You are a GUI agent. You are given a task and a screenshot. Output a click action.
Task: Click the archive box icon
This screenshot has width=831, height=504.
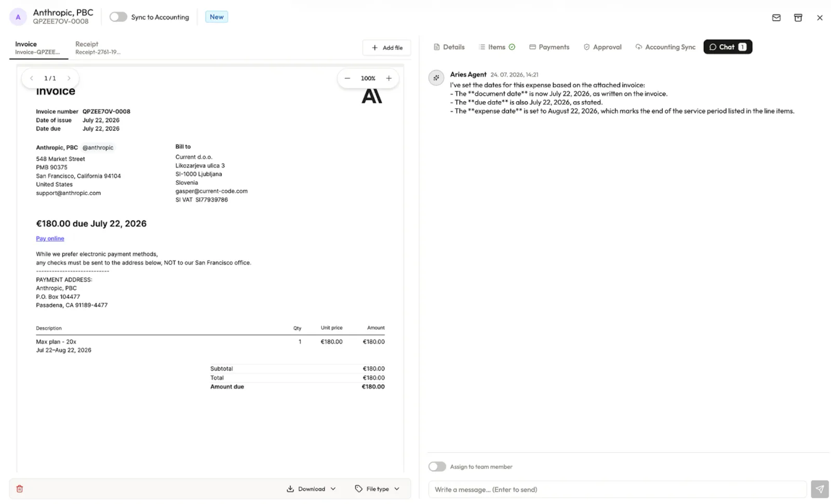point(798,18)
